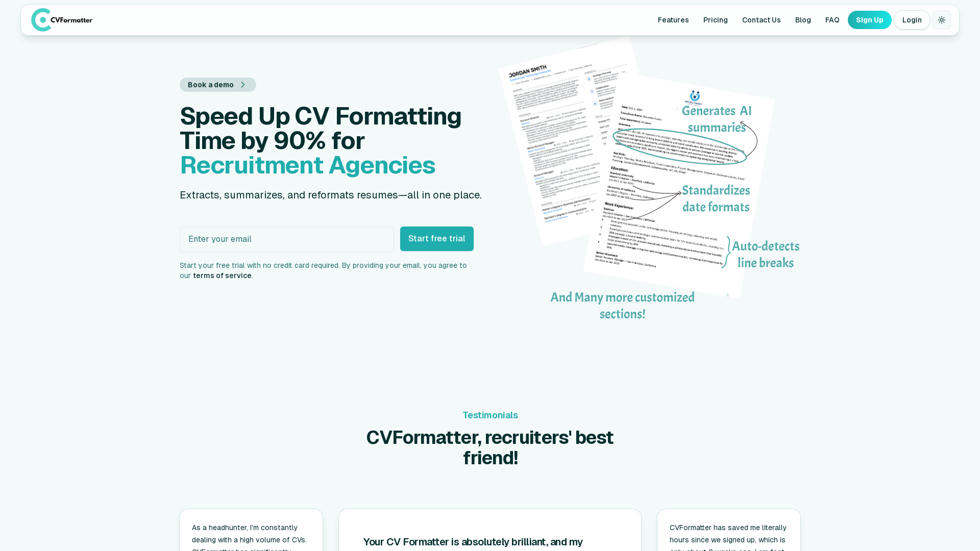Image resolution: width=980 pixels, height=551 pixels.
Task: Expand the Features navigation dropdown
Action: 673,19
